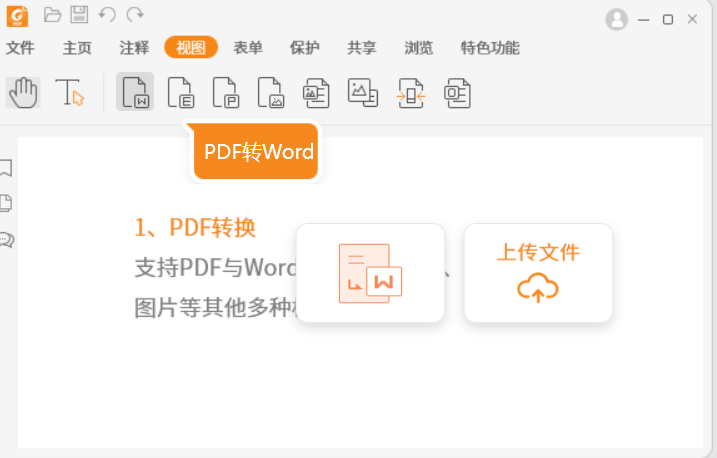Image resolution: width=717 pixels, height=458 pixels.
Task: Open the bookmarks panel in left sidebar
Action: [6, 167]
